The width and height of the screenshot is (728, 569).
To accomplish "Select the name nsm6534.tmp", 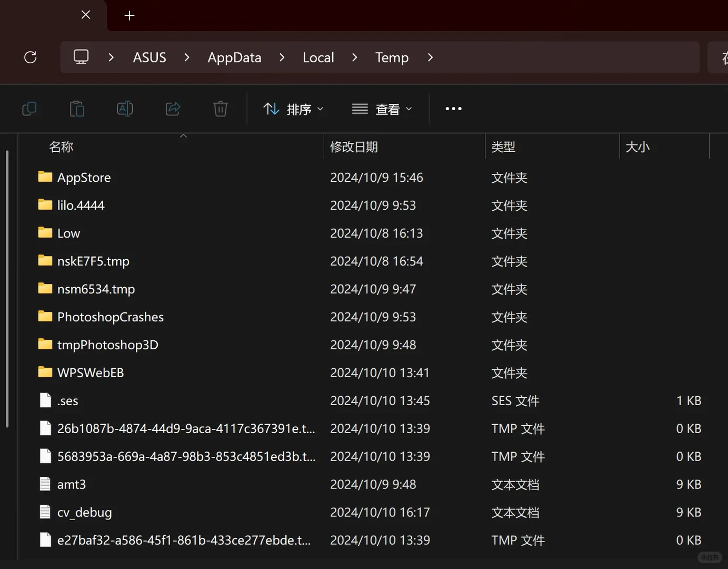I will [96, 289].
